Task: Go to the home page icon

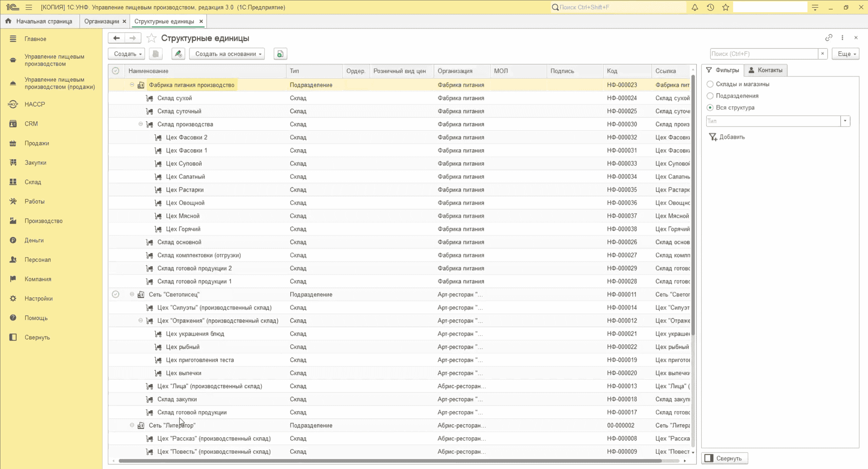Action: tap(8, 21)
